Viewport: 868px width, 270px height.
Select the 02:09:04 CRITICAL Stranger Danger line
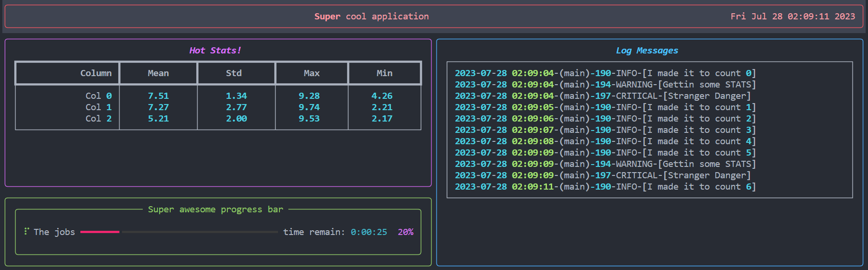[x=603, y=96]
